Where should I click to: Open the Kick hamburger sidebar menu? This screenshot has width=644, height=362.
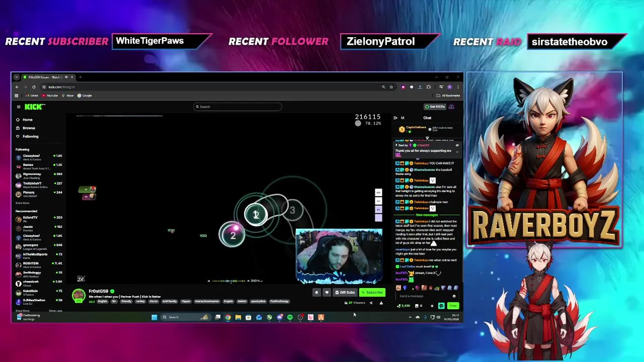[19, 107]
